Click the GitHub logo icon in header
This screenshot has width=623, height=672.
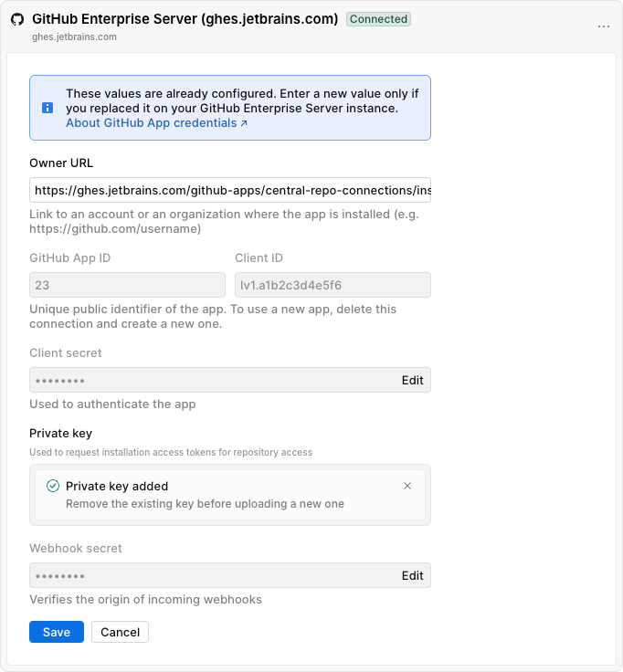[17, 19]
